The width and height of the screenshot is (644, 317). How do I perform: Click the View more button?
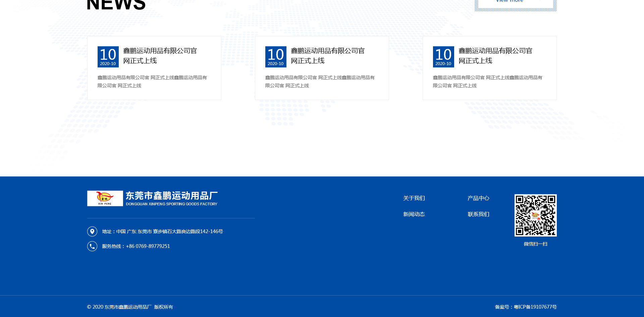516,3
